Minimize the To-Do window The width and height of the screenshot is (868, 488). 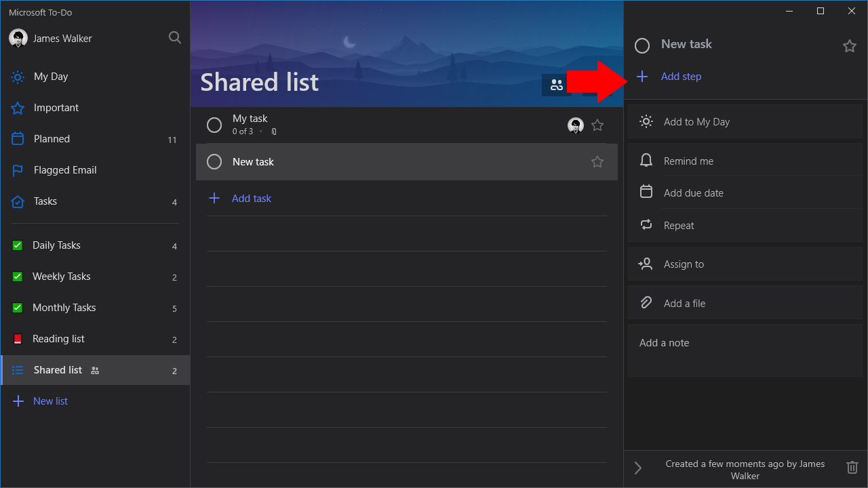click(789, 11)
